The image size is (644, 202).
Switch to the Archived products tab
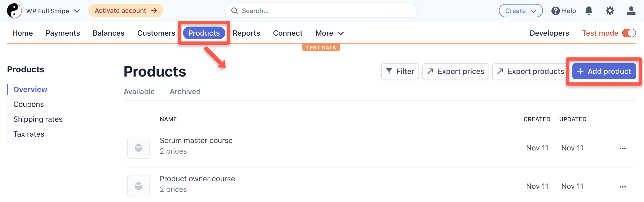(185, 91)
